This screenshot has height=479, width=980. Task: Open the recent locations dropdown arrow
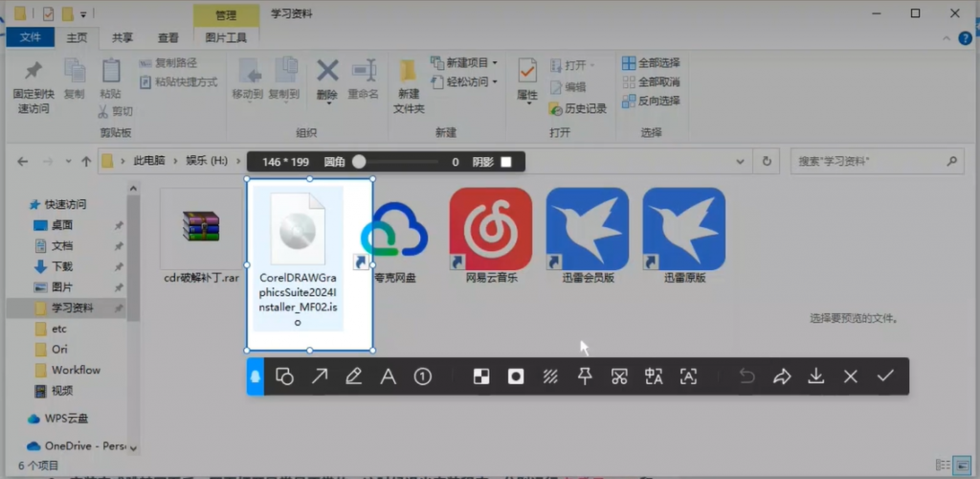click(68, 161)
